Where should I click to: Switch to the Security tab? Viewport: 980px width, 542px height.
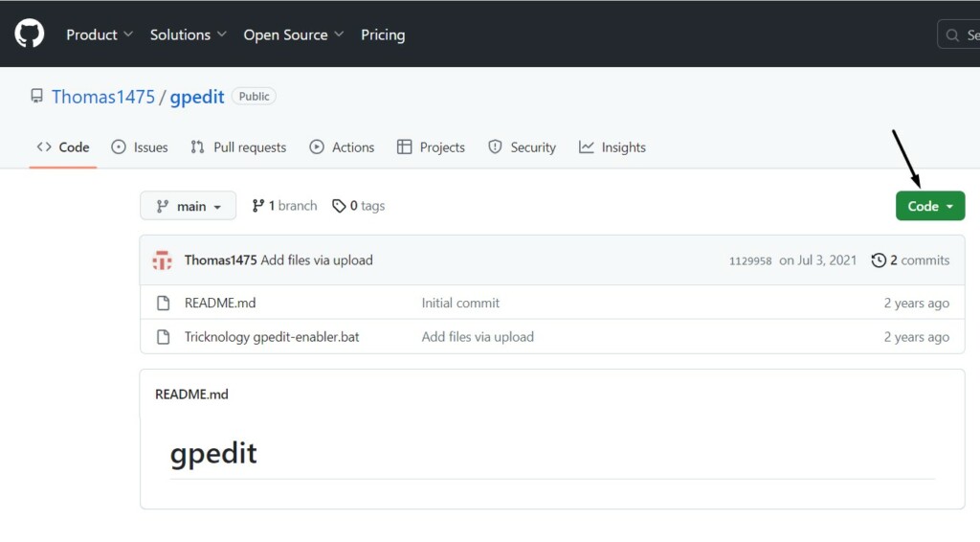(x=522, y=147)
